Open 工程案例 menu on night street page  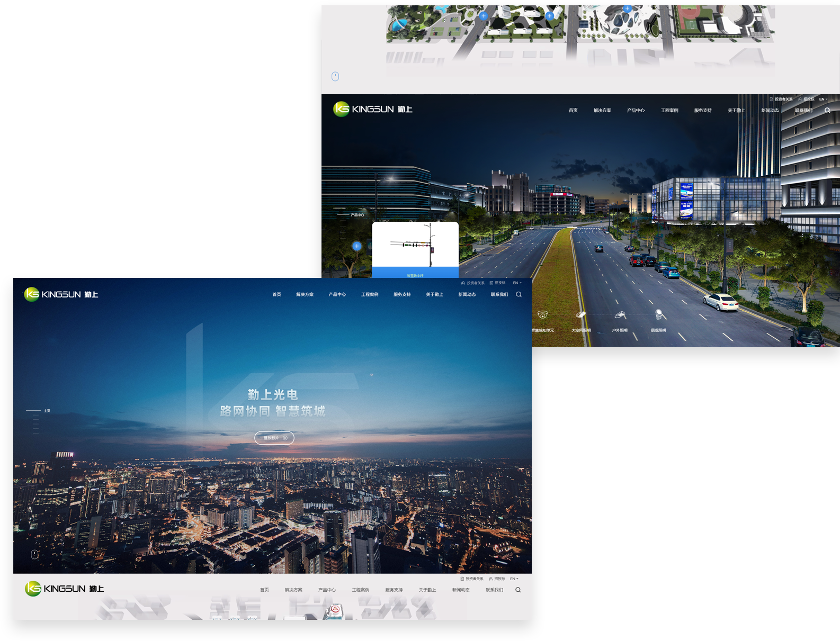669,111
